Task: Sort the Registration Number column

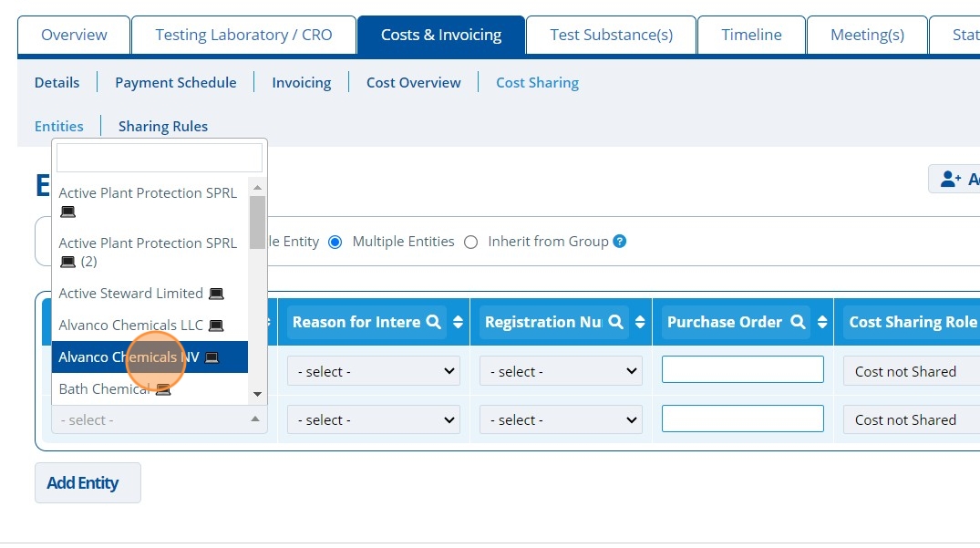Action: 640,322
